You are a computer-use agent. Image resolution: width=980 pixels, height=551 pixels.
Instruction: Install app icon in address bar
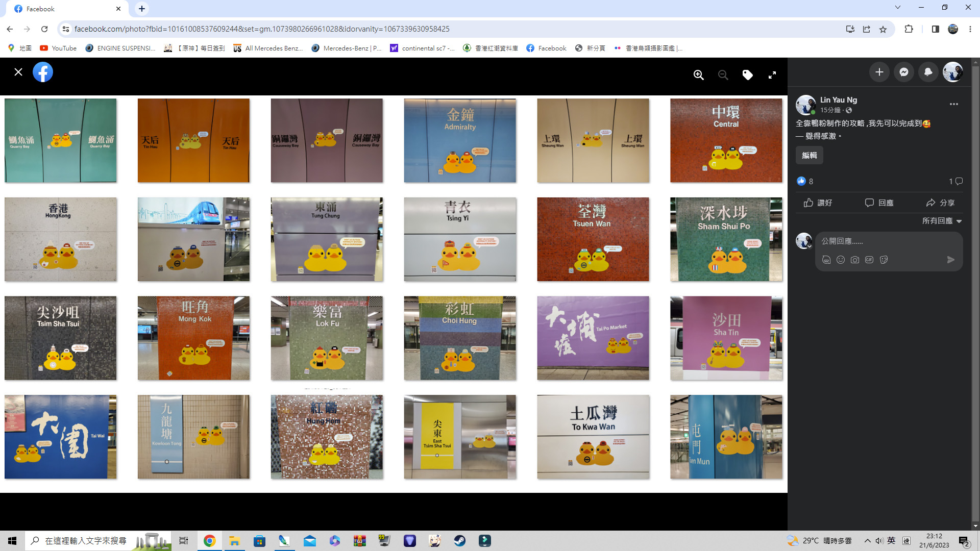coord(850,29)
